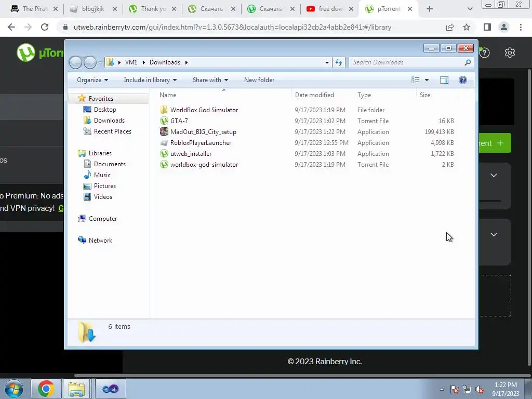This screenshot has width=532, height=399.
Task: Open the Chrome tab search dropdown
Action: (x=470, y=9)
